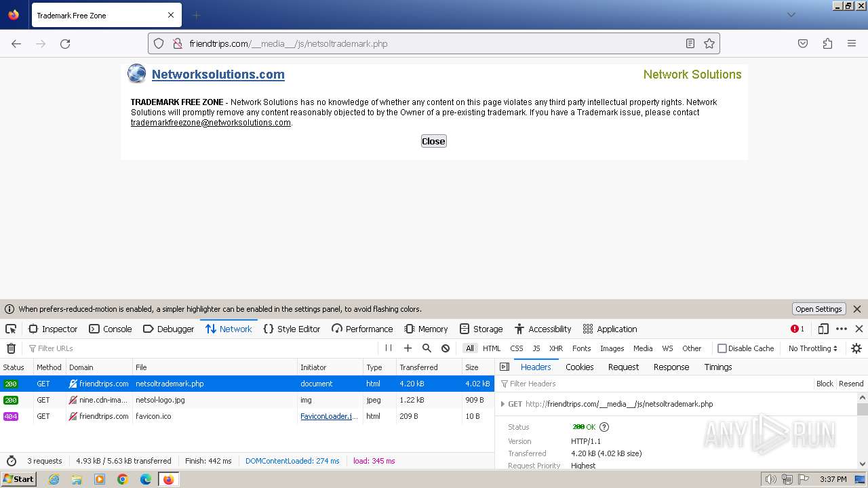Image resolution: width=868 pixels, height=488 pixels.
Task: Open a new browser tab
Action: pyautogui.click(x=197, y=15)
